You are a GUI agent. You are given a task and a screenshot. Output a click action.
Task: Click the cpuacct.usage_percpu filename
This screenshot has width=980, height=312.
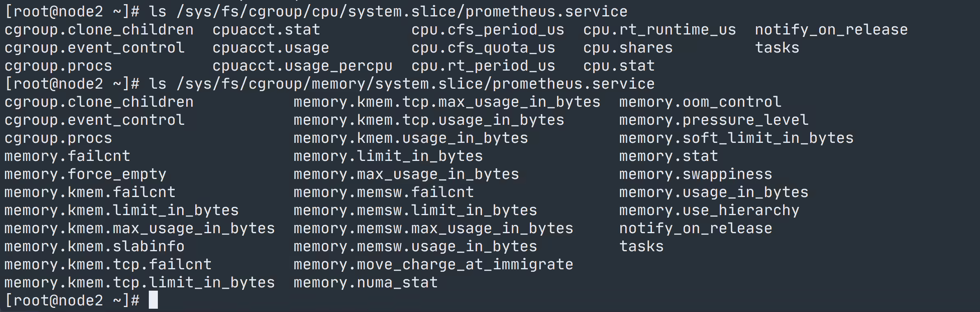pyautogui.click(x=303, y=66)
